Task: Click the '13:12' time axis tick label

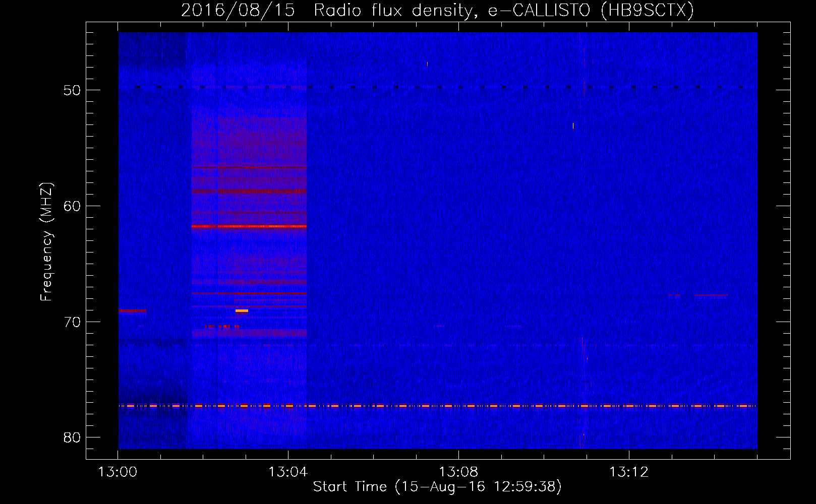Action: 629,472
